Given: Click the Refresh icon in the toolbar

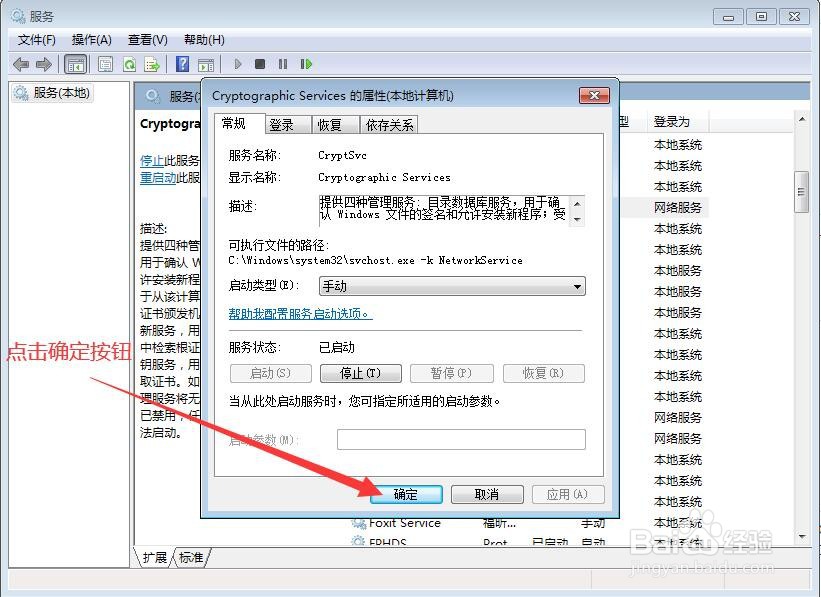Looking at the screenshot, I should pos(130,64).
